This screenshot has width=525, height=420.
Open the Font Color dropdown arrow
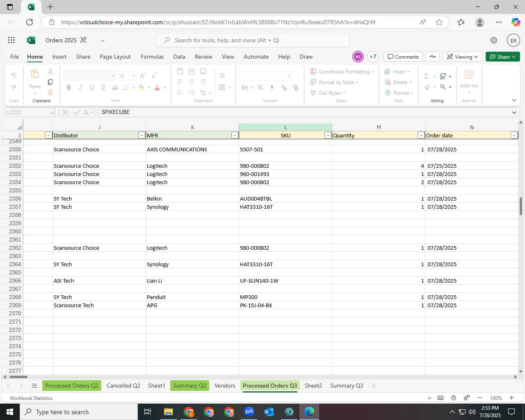click(164, 87)
